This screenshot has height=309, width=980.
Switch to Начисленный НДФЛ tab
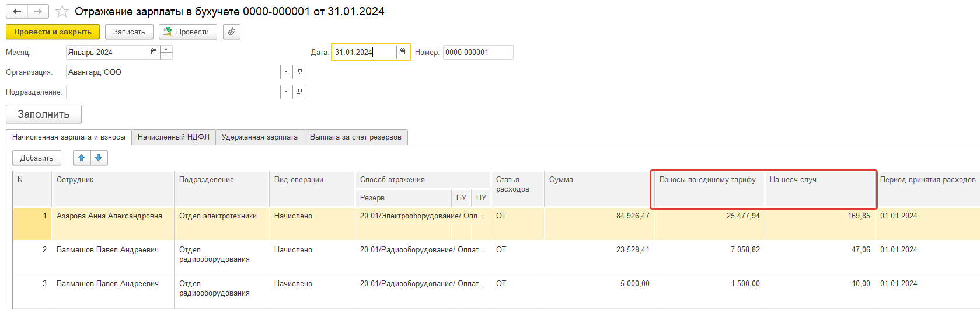pos(173,137)
